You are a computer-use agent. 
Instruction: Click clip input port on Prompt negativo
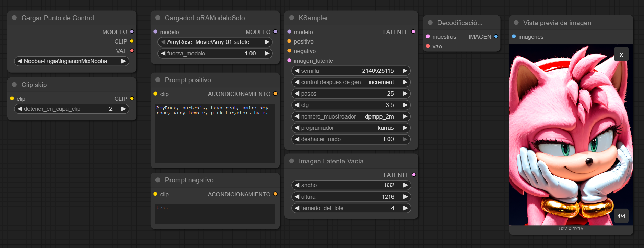(x=155, y=194)
